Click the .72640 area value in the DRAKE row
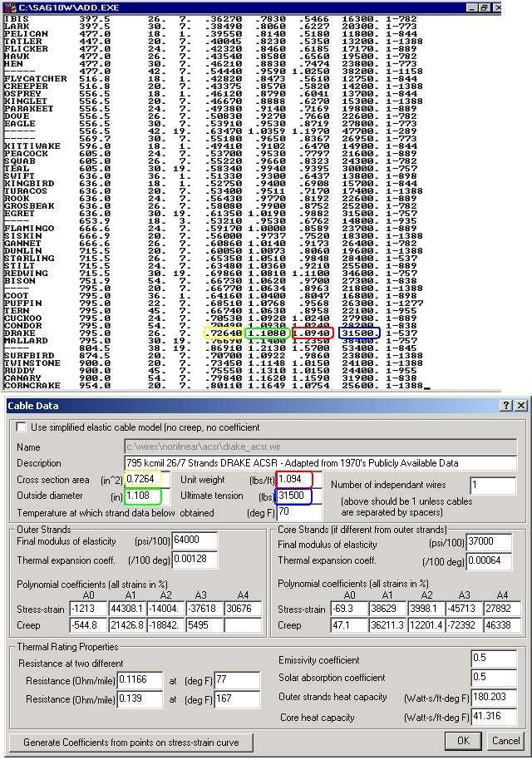This screenshot has width=532, height=760. point(223,333)
